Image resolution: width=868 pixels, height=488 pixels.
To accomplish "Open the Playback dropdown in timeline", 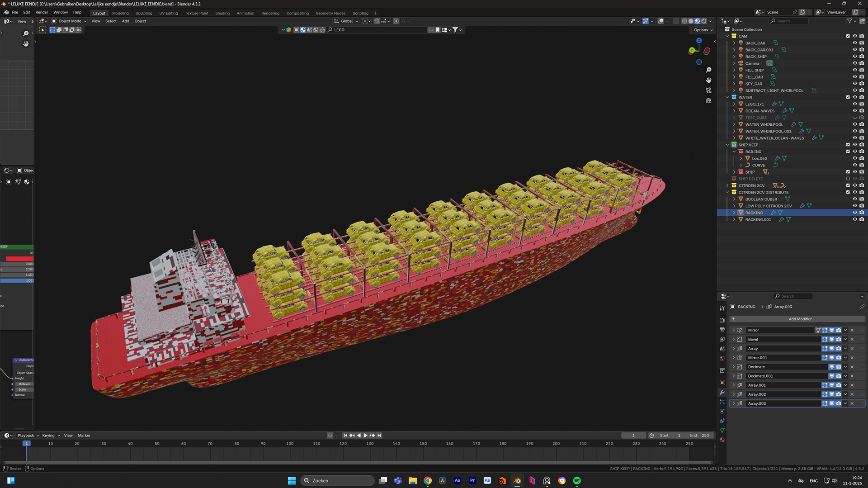I will [28, 436].
